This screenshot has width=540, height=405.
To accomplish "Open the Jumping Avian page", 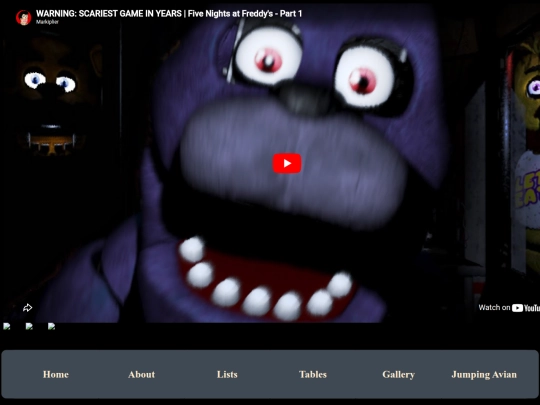I will click(x=484, y=374).
